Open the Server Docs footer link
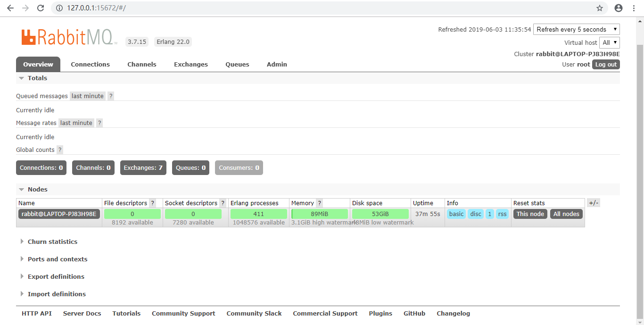Image resolution: width=644 pixels, height=325 pixels. click(82, 313)
